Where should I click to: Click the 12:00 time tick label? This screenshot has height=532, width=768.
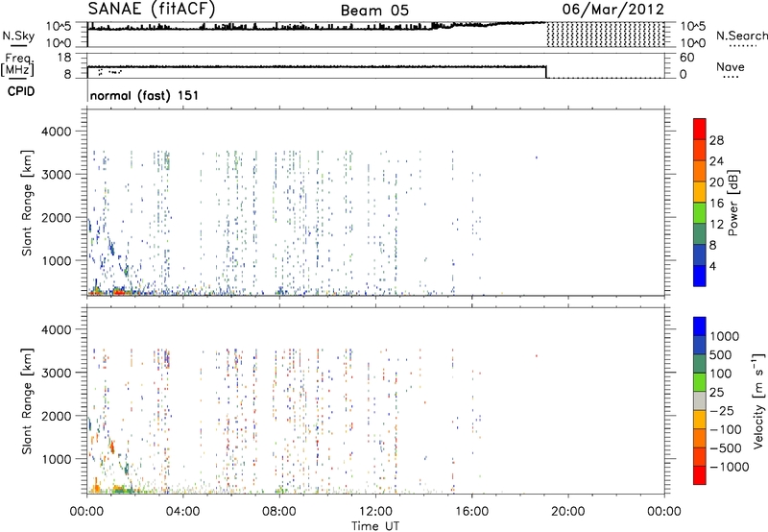375,512
